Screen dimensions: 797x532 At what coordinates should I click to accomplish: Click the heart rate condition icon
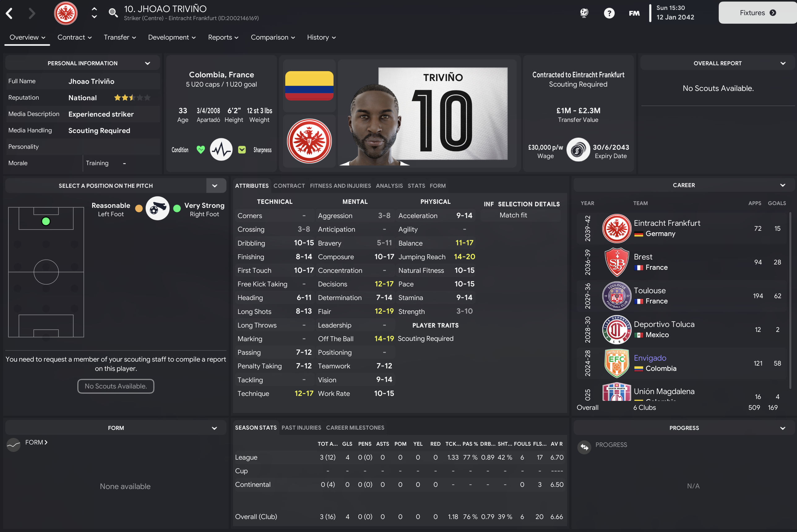point(221,150)
